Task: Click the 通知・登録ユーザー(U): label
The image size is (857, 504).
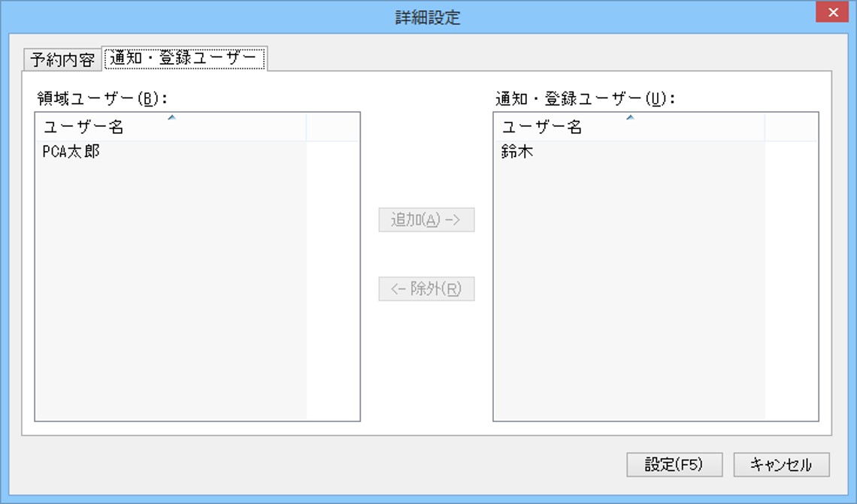Action: tap(586, 99)
